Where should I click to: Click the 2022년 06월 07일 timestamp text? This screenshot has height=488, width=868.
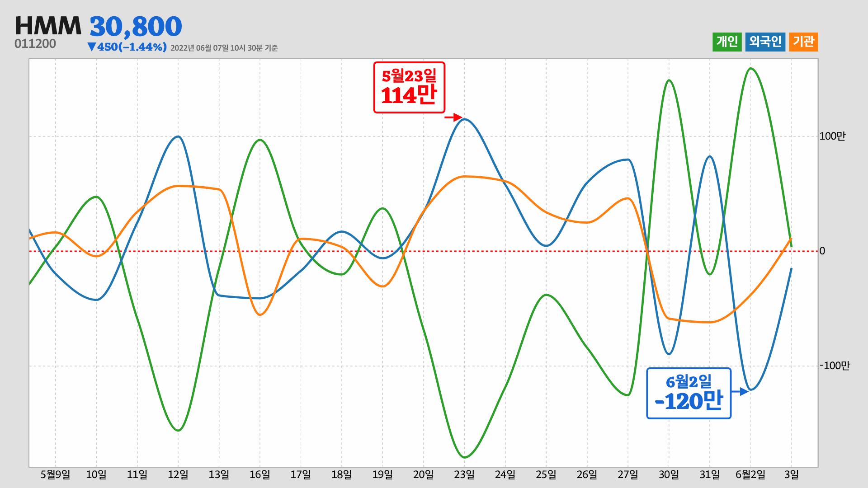[224, 48]
